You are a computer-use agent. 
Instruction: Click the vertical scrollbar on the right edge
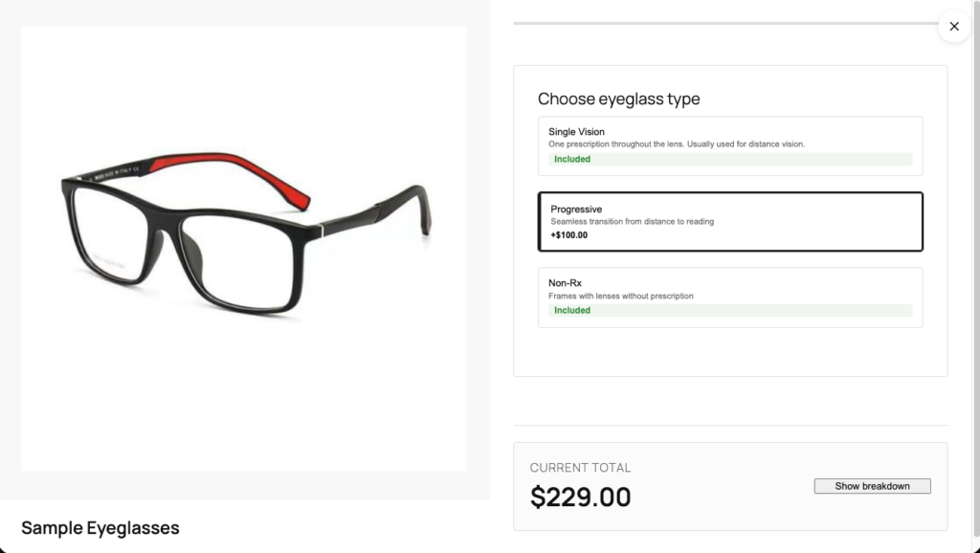point(976,277)
